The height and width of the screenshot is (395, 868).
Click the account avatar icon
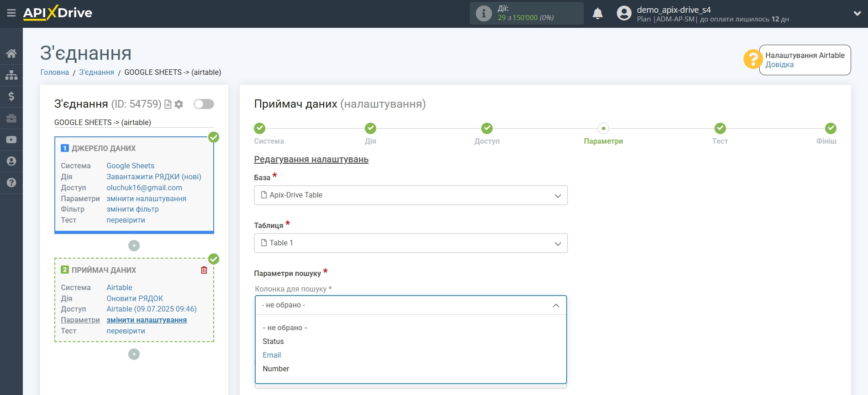(624, 13)
